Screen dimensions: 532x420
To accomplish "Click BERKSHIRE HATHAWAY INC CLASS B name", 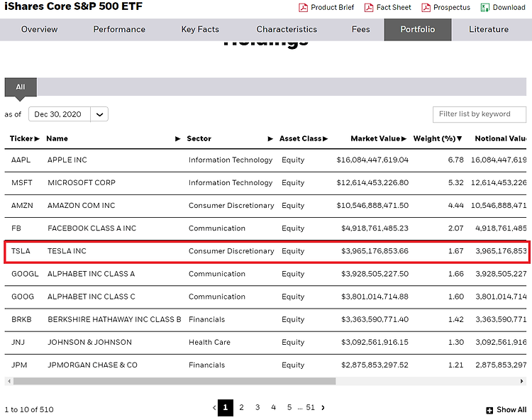I will pyautogui.click(x=114, y=319).
